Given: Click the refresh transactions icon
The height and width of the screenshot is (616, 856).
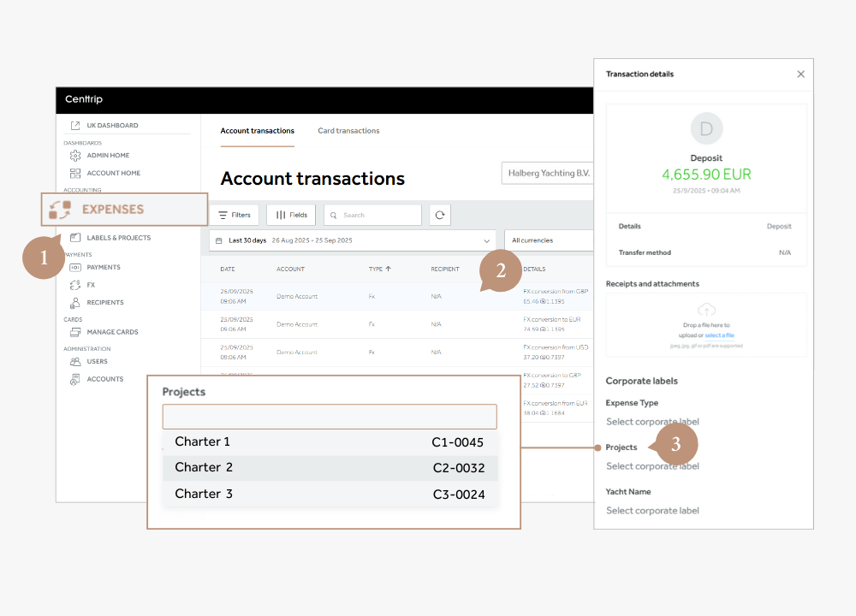Looking at the screenshot, I should coord(440,215).
